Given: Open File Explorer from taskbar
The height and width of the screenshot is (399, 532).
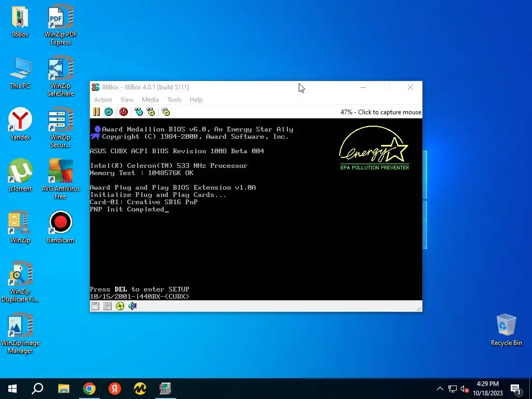Looking at the screenshot, I should (63, 389).
